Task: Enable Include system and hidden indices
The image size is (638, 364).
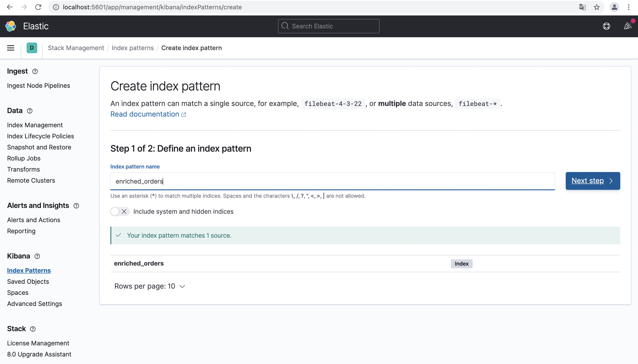Action: pos(120,211)
